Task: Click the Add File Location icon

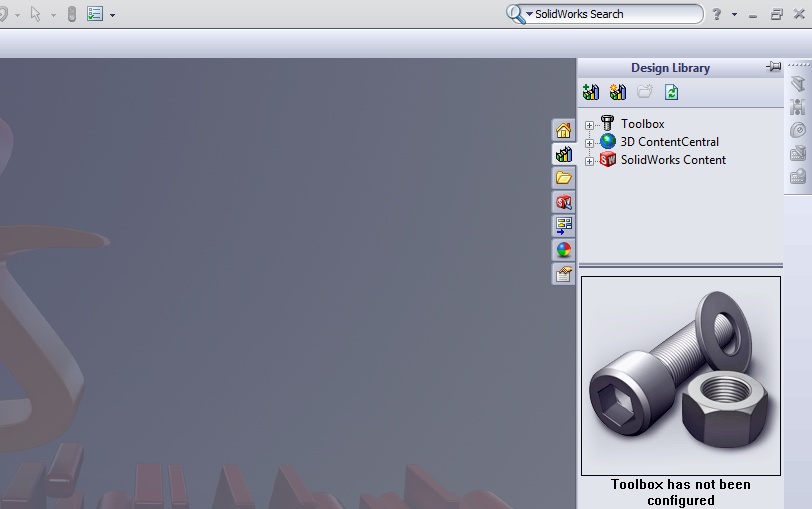Action: pos(618,92)
